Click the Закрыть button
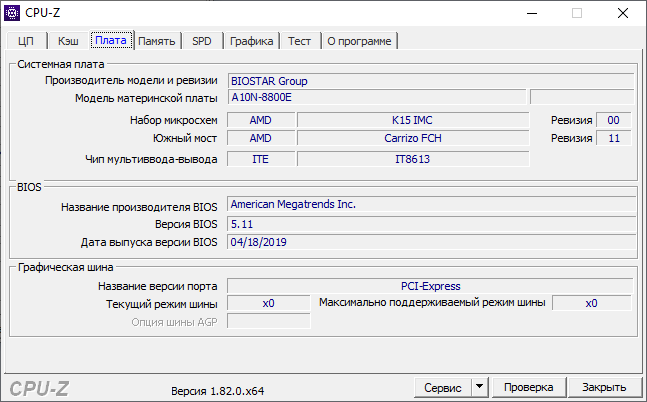The image size is (647, 402). 604,387
